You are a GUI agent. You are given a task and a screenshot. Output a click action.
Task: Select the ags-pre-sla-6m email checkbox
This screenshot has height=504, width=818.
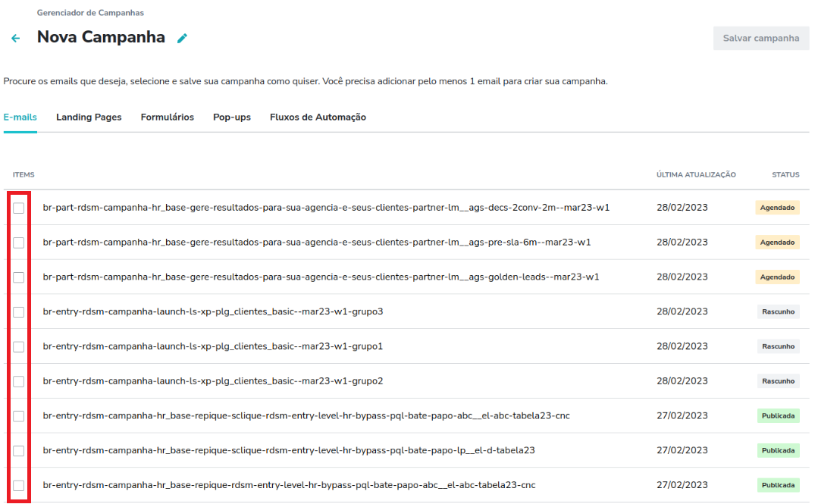(18, 243)
